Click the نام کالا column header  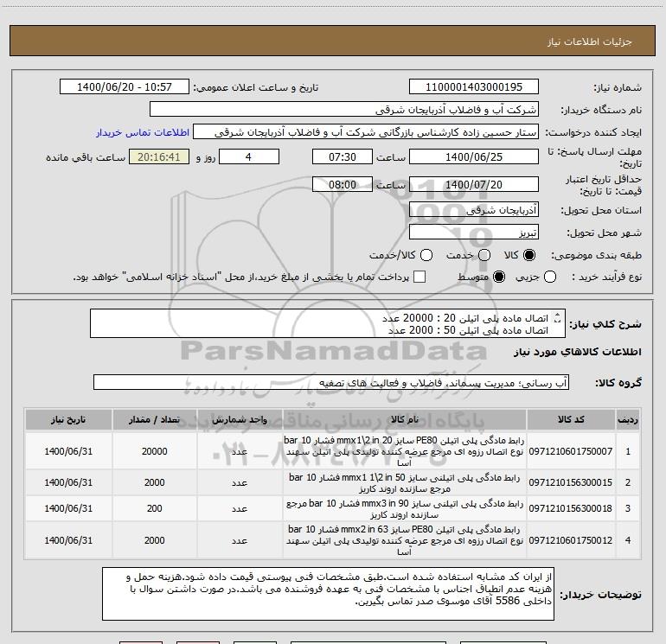coord(405,420)
